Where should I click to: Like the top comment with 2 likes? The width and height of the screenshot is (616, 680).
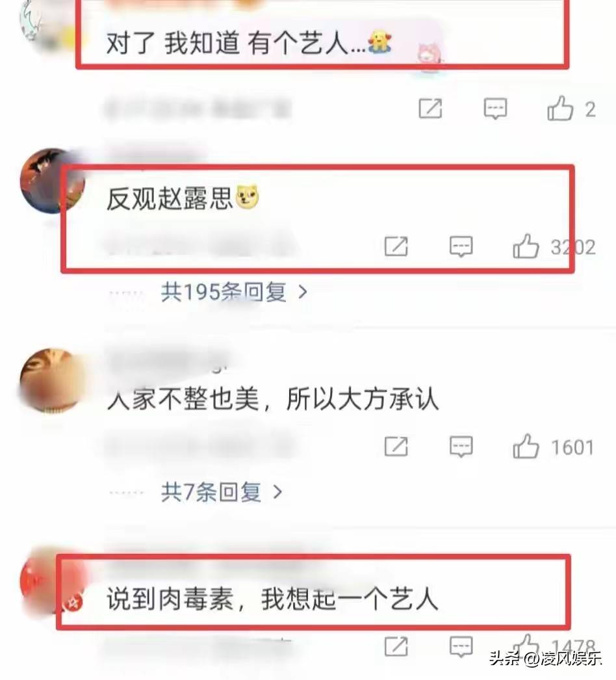[x=560, y=108]
